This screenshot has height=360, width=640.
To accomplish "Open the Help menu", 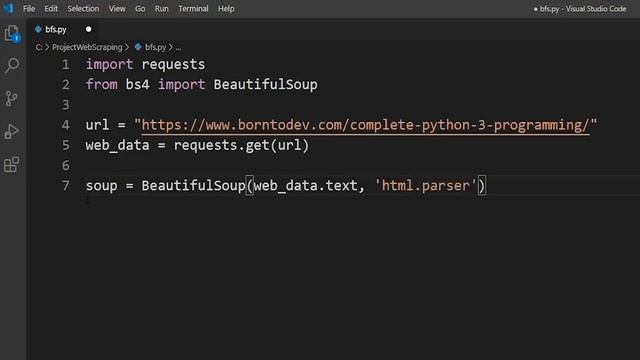I will coord(226,9).
